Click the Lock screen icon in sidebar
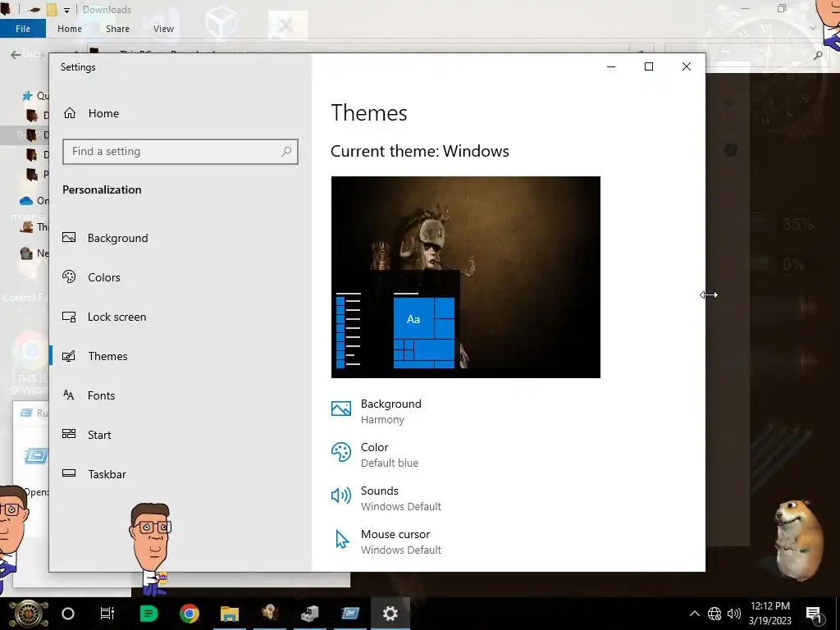The width and height of the screenshot is (840, 630). click(69, 317)
